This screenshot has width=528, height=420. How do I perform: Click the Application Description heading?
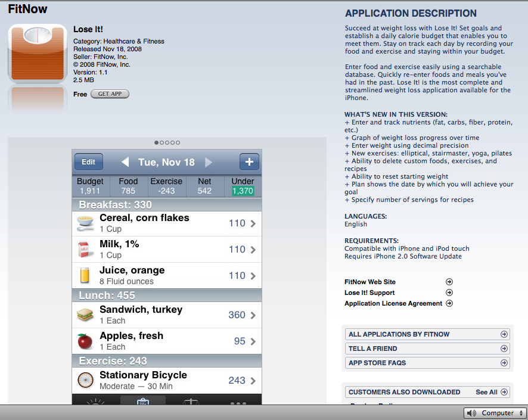coord(411,13)
